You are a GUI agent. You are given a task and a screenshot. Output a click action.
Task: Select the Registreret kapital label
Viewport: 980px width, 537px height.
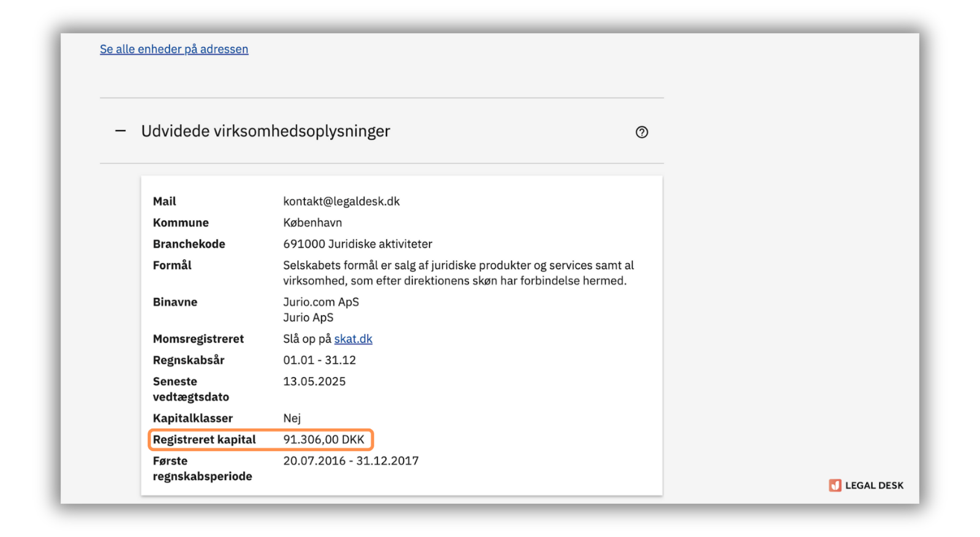pyautogui.click(x=204, y=440)
